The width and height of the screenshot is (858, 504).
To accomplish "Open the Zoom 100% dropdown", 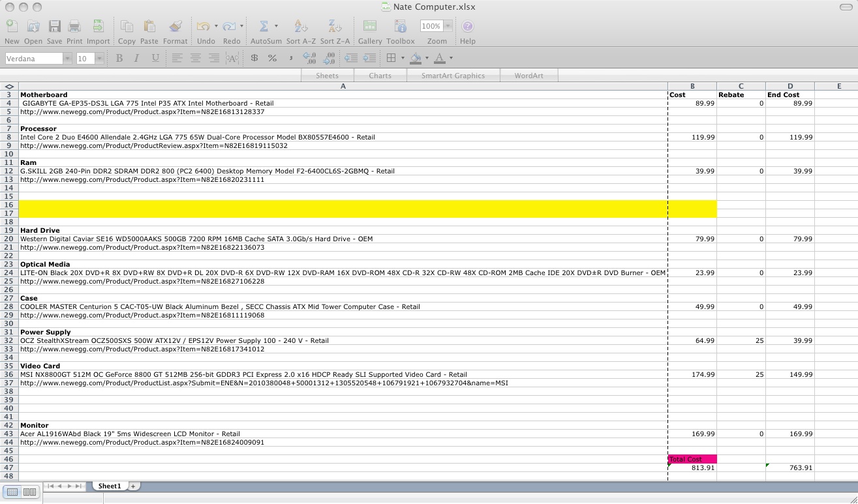I will pyautogui.click(x=448, y=26).
